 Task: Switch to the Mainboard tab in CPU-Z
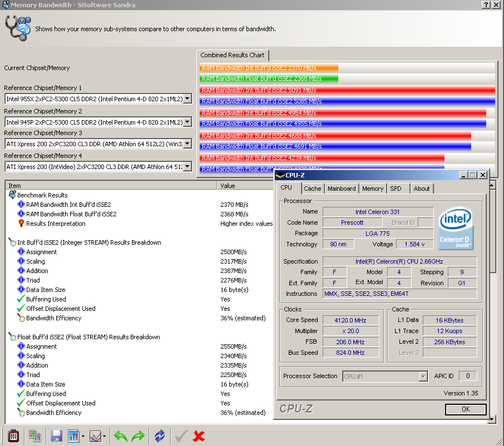341,189
